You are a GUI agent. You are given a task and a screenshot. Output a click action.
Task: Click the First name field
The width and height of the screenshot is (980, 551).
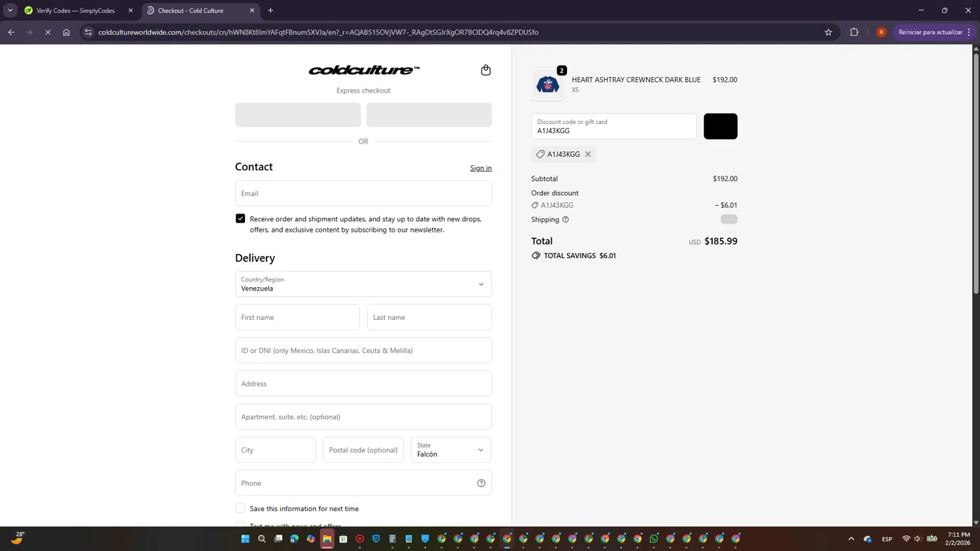point(297,317)
